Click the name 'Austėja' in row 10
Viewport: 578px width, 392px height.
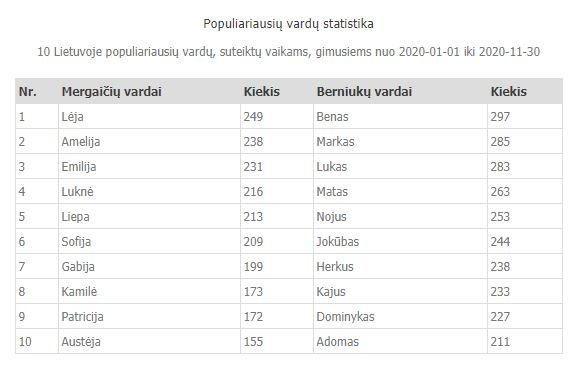pyautogui.click(x=81, y=341)
